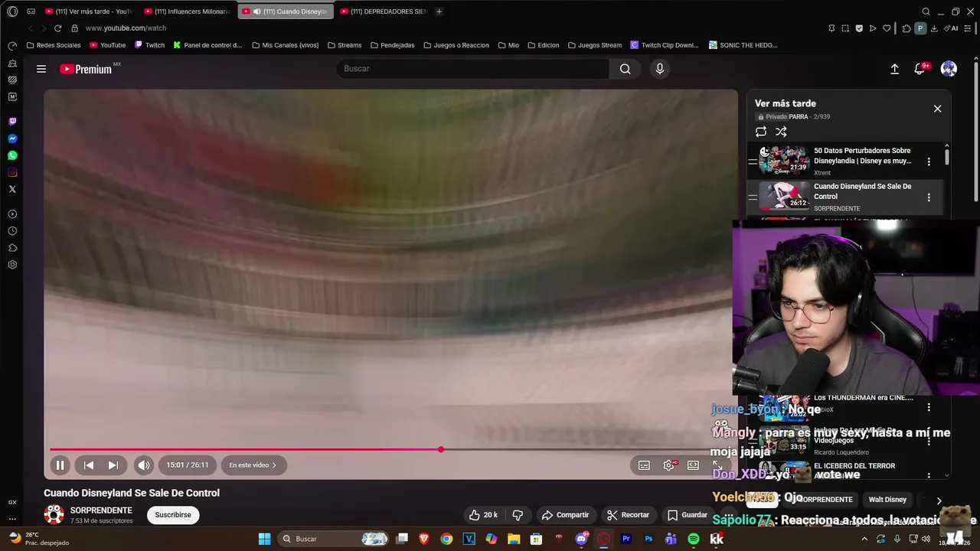Open options for '50 Datos Perturbadores' video
980x551 pixels.
point(929,161)
